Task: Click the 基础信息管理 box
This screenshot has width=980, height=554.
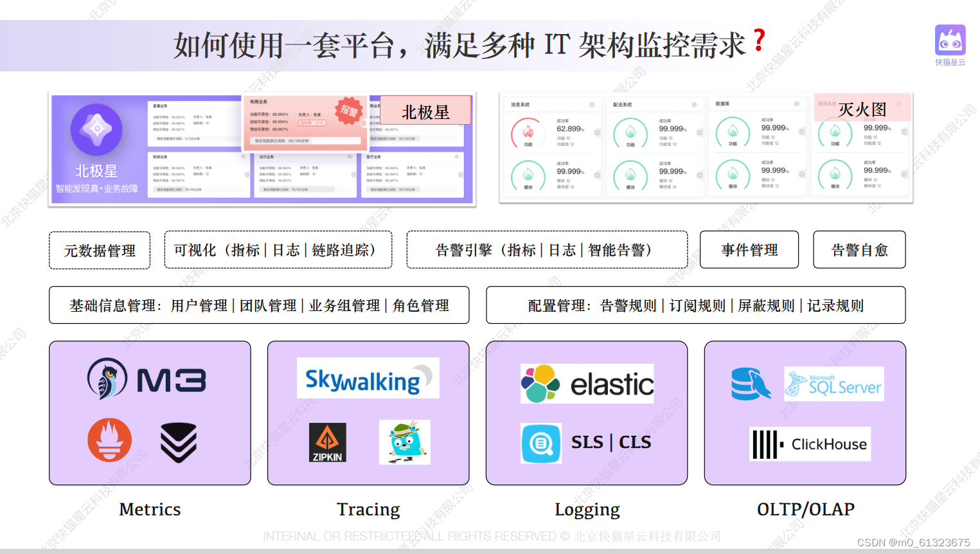Action: pyautogui.click(x=259, y=305)
